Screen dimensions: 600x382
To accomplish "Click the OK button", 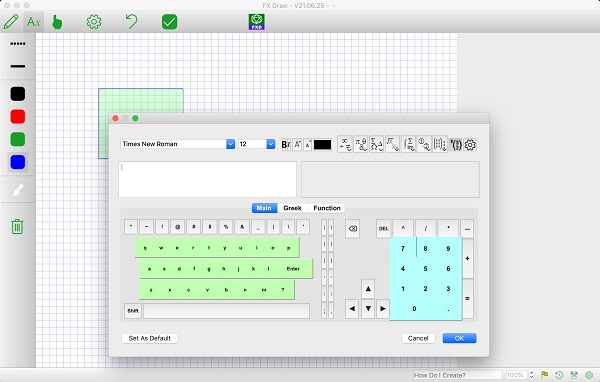I will pos(459,338).
